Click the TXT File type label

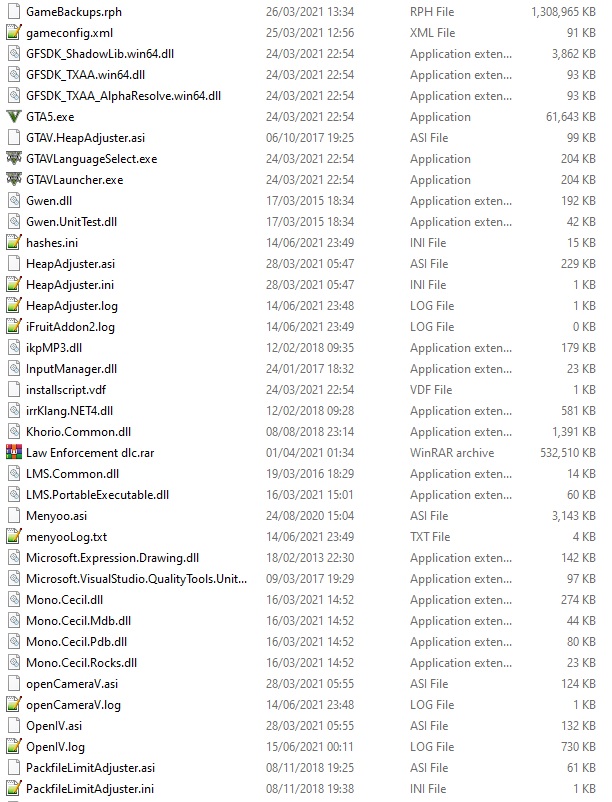pyautogui.click(x=430, y=537)
